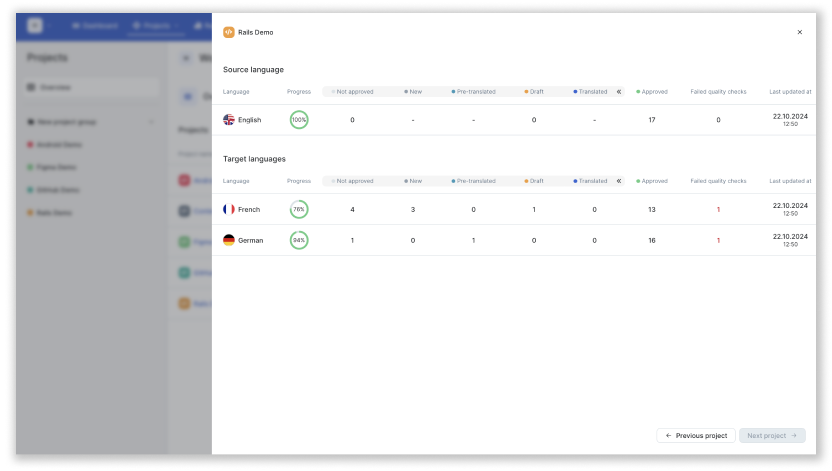Click the French flag icon
Image resolution: width=832 pixels, height=471 pixels.
pyautogui.click(x=229, y=210)
